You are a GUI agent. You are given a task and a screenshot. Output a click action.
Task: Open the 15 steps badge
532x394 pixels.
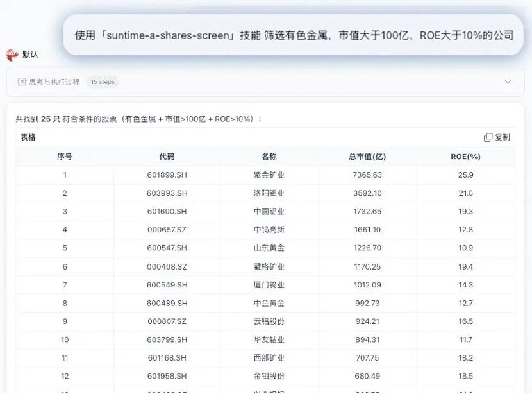pyautogui.click(x=103, y=82)
